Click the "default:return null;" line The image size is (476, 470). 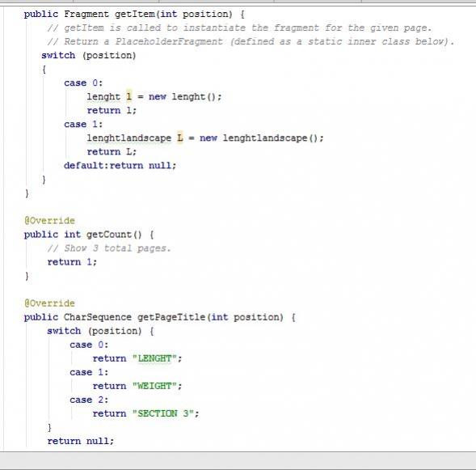click(120, 166)
